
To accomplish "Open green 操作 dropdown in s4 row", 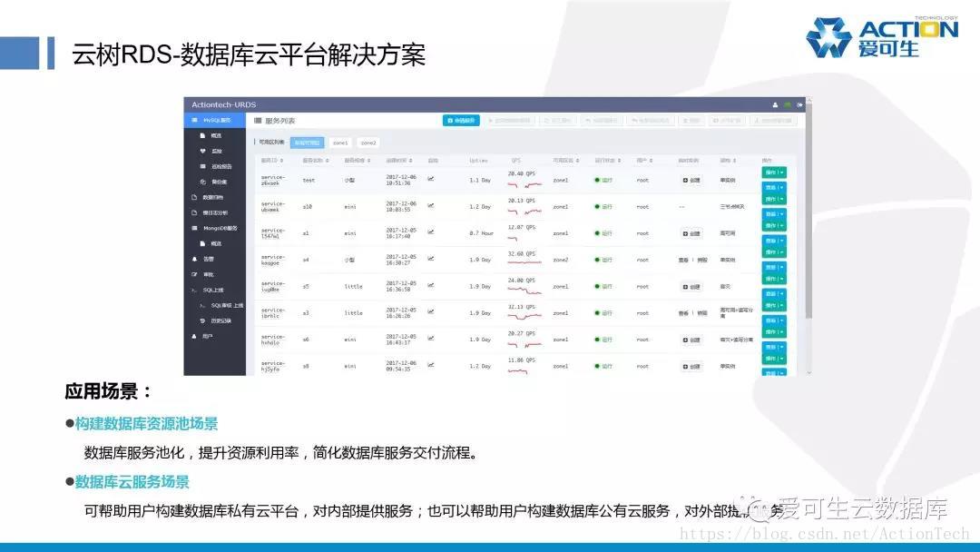I will (774, 251).
